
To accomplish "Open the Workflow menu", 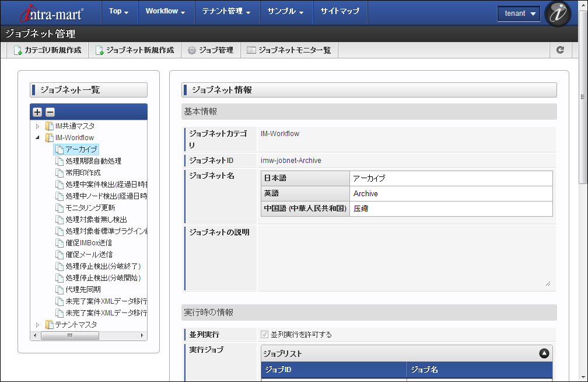I will (x=165, y=11).
